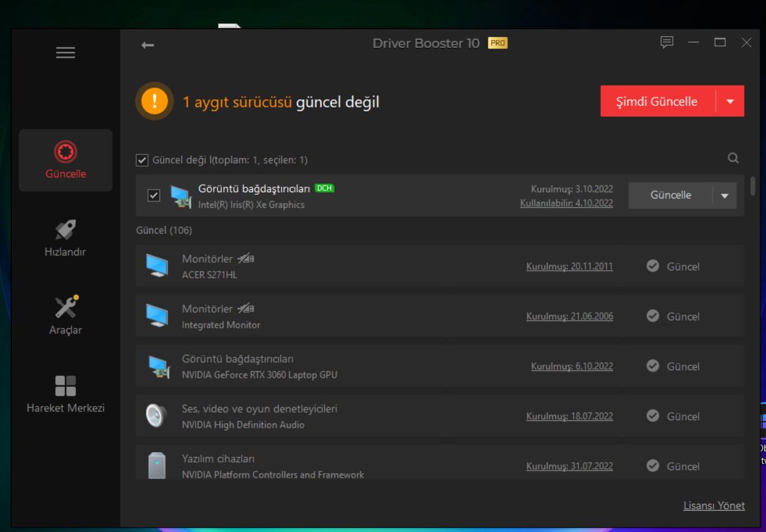Viewport: 766px width, 532px height.
Task: Click Ses, video ve oyun denetleyicileri label
Action: tap(259, 409)
